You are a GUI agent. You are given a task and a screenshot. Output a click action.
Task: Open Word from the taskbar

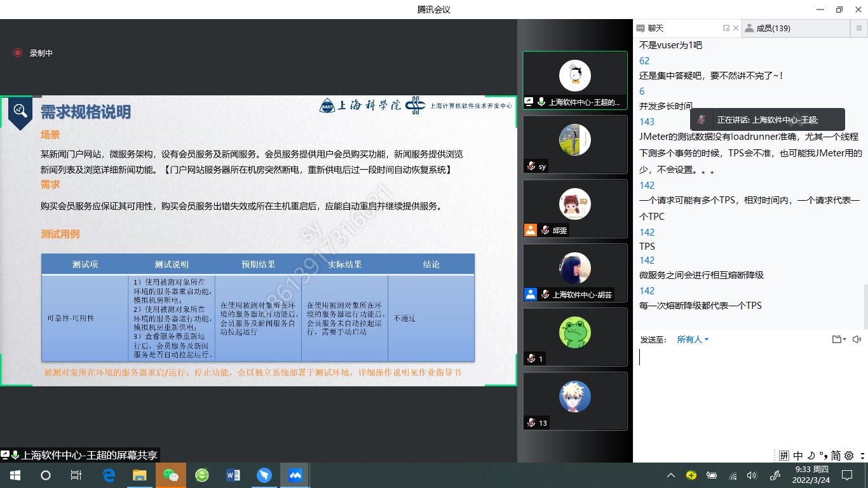[233, 475]
